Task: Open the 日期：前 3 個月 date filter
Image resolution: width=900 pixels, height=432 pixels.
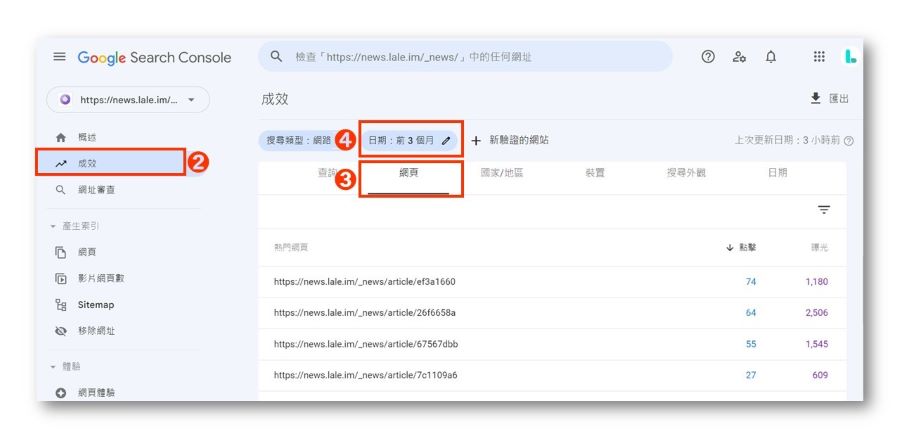Action: pyautogui.click(x=409, y=140)
